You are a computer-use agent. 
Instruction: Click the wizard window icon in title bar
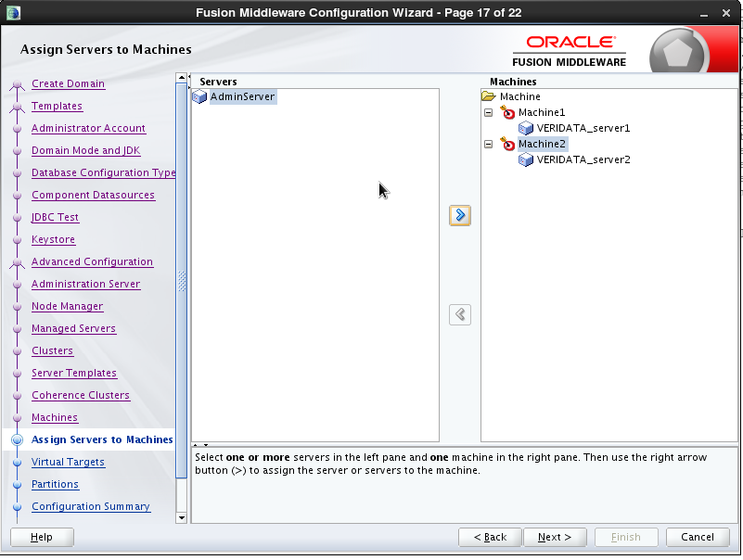[13, 12]
